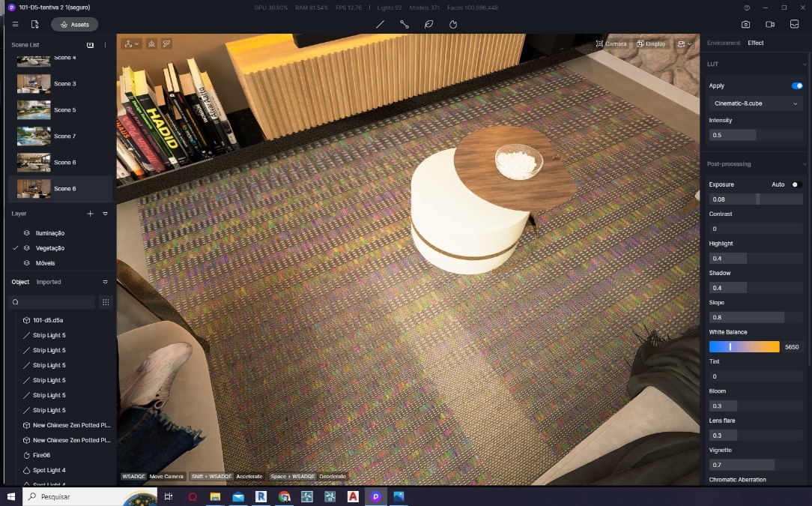Viewport: 812px width, 506px height.
Task: Collapse the Post-processing section
Action: [805, 163]
